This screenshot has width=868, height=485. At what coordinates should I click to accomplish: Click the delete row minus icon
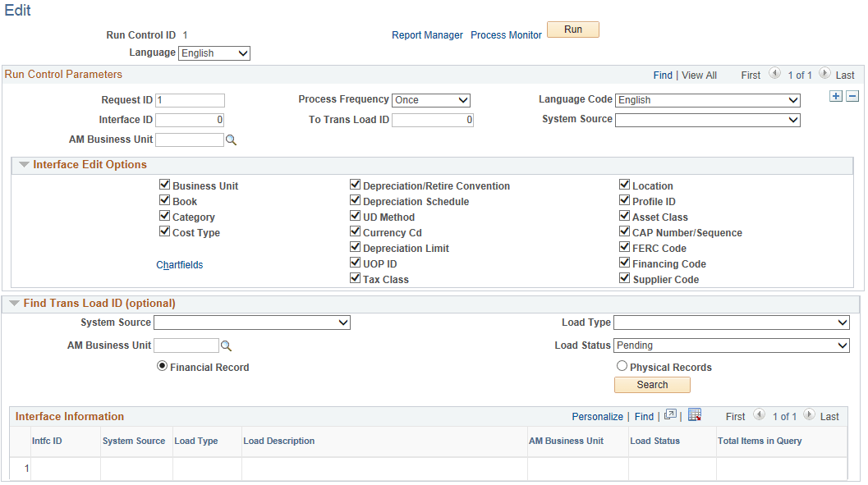pos(852,96)
